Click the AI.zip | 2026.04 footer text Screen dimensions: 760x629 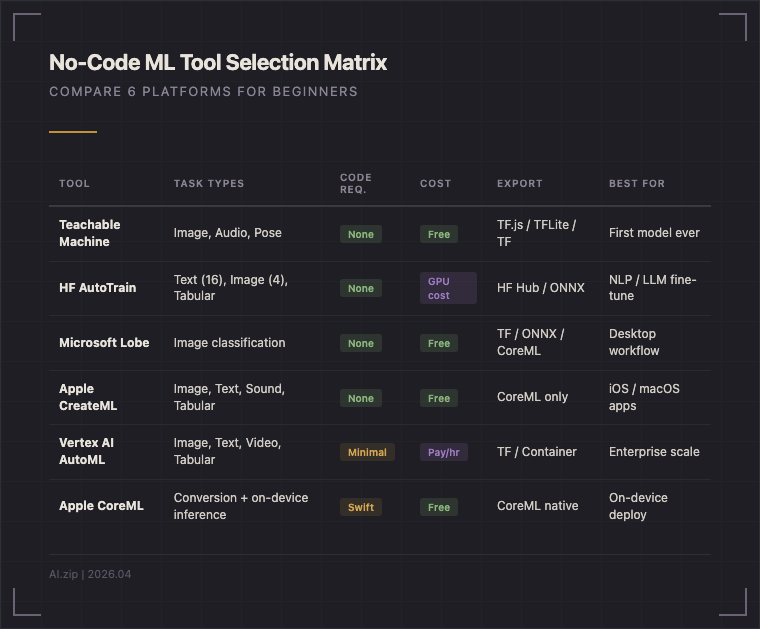[x=90, y=574]
